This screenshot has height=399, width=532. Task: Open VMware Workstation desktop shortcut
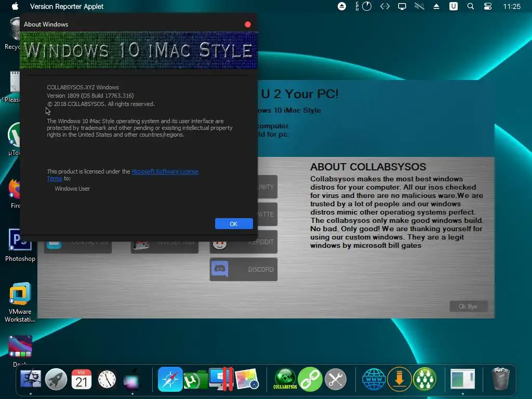(20, 302)
